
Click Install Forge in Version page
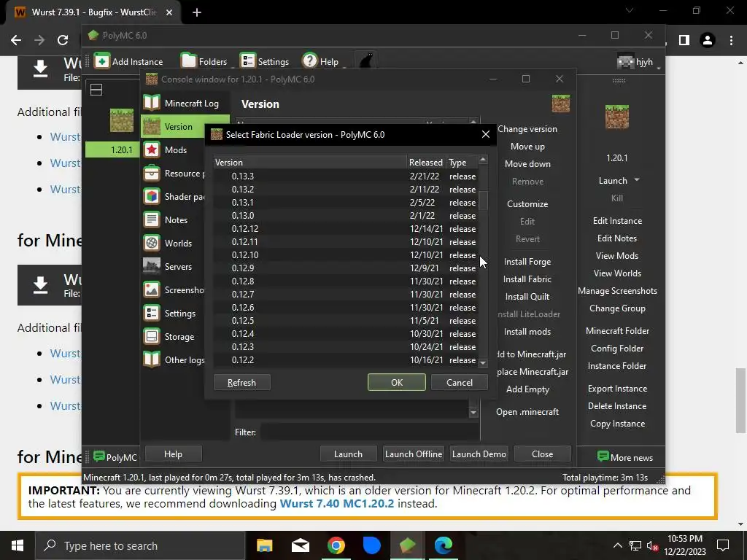point(527,262)
